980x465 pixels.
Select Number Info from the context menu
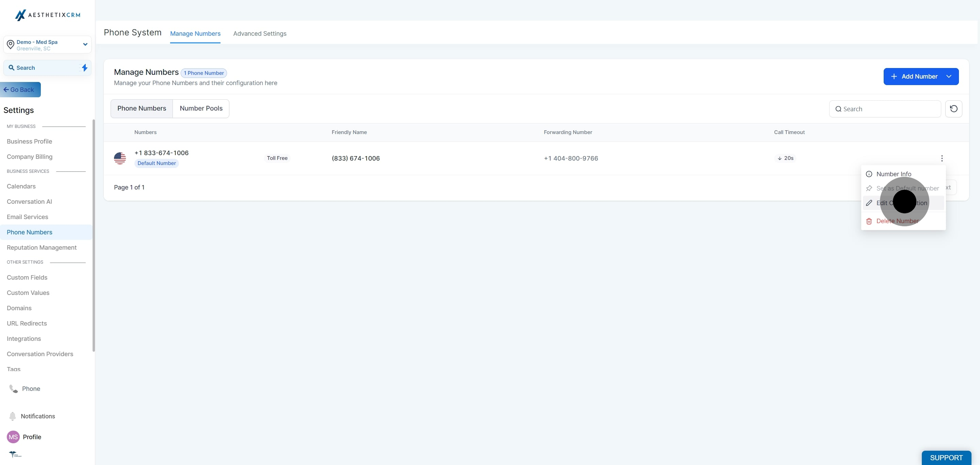pos(894,174)
